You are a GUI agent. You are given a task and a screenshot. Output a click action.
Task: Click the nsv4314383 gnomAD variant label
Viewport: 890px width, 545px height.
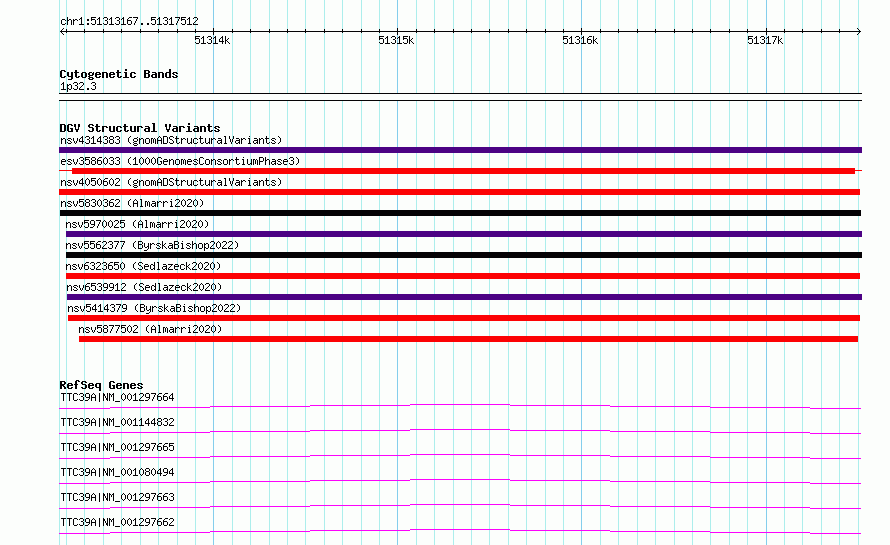click(171, 140)
